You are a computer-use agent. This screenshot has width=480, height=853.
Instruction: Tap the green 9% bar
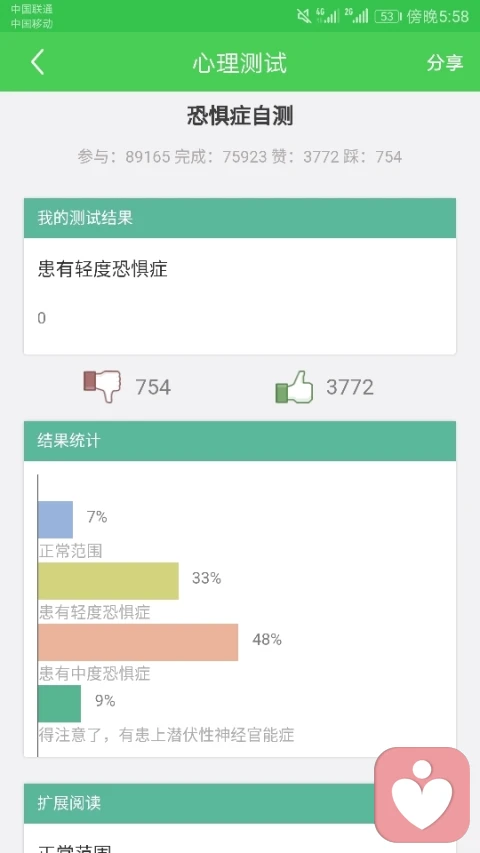(x=59, y=703)
